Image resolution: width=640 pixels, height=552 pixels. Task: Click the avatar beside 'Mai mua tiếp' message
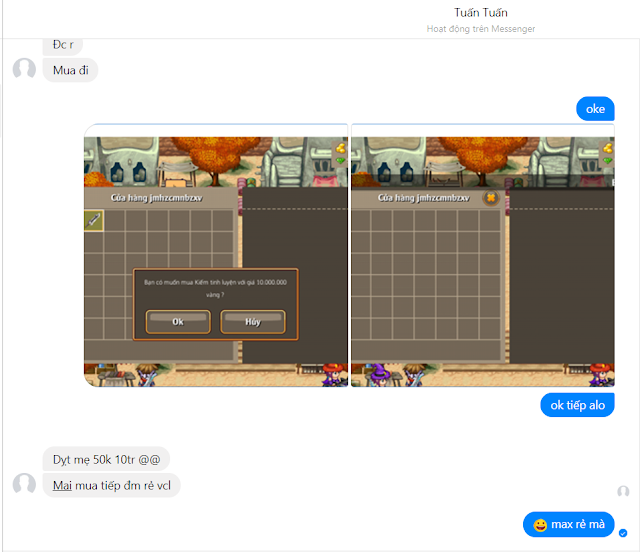point(24,484)
